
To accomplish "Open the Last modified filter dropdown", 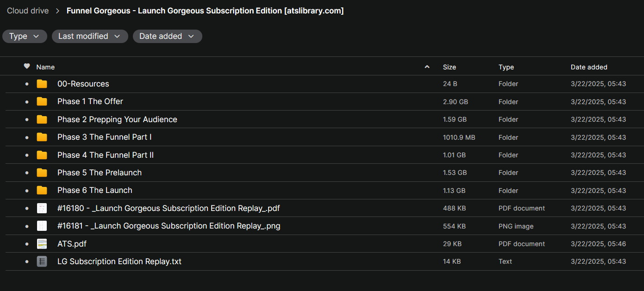I will (90, 36).
